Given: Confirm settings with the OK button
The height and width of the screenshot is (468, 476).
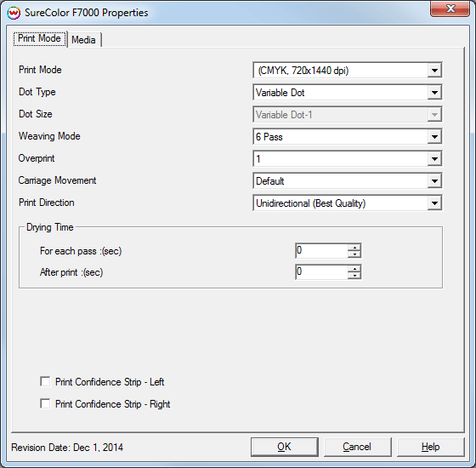Looking at the screenshot, I should pyautogui.click(x=285, y=447).
